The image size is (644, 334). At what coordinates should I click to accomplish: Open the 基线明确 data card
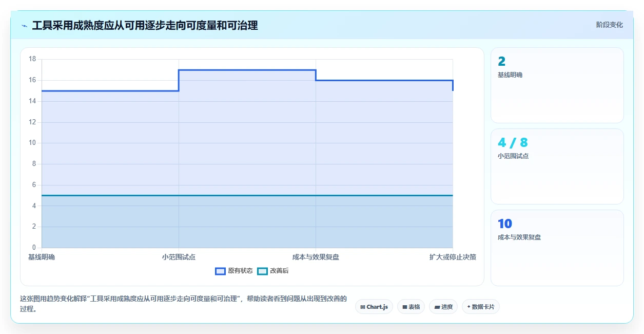coord(557,85)
